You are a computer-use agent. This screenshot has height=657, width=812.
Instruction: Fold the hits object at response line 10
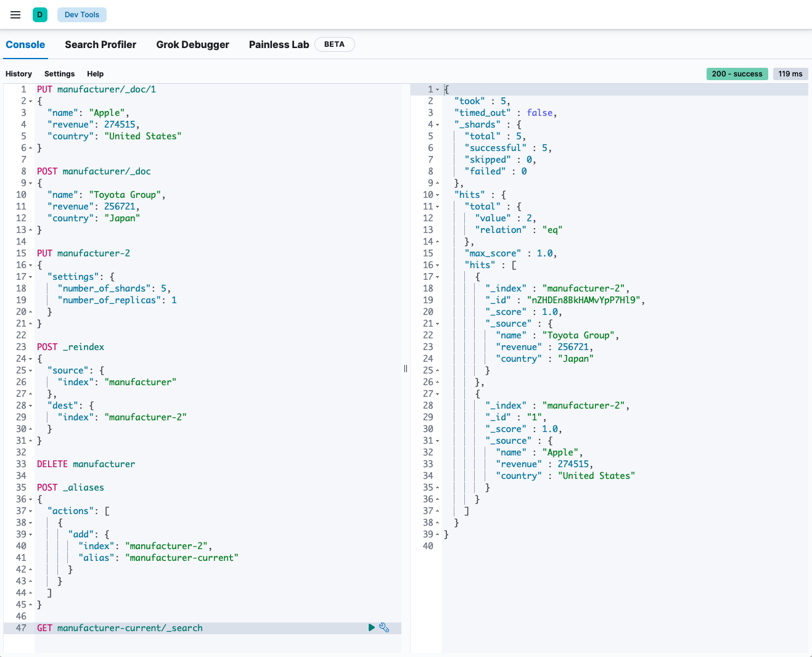[x=438, y=195]
